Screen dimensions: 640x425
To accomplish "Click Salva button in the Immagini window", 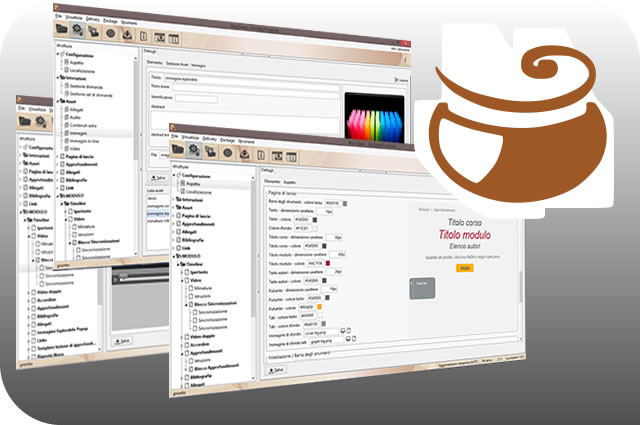I will 158,178.
